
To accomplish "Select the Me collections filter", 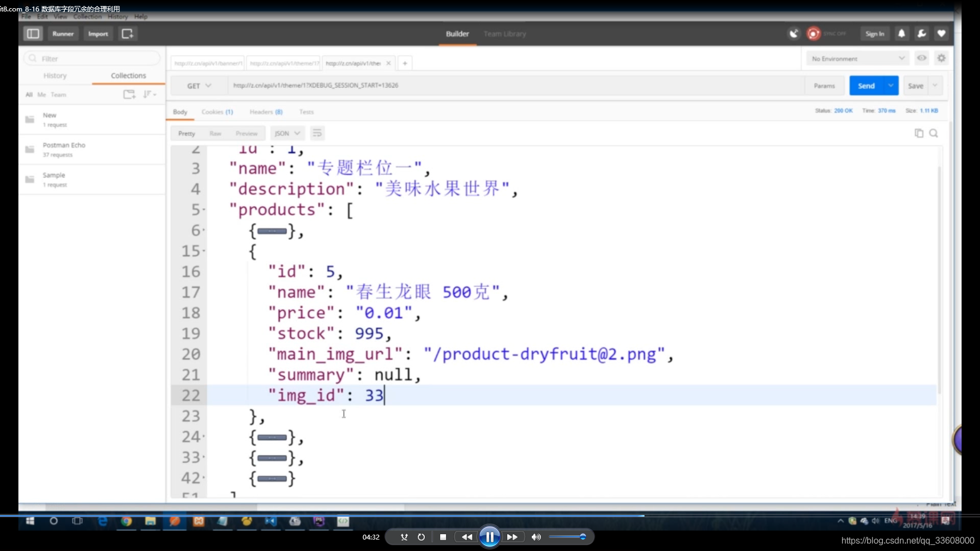I will coord(41,95).
